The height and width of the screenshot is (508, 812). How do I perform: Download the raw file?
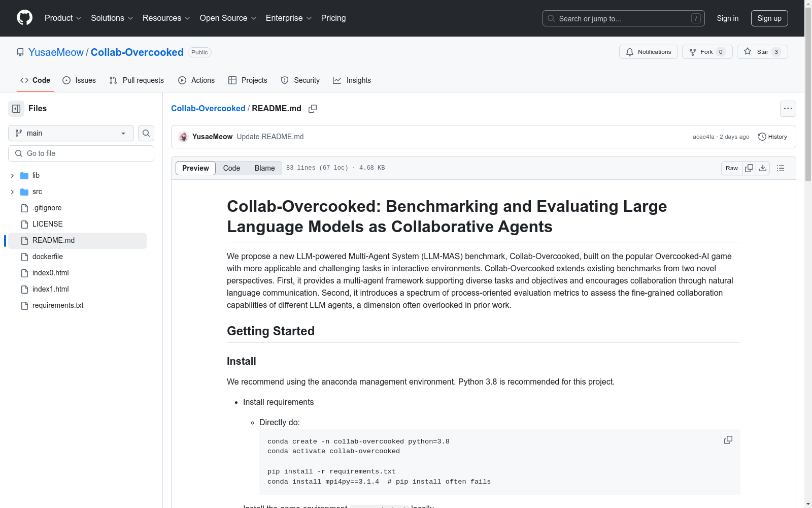tap(763, 168)
